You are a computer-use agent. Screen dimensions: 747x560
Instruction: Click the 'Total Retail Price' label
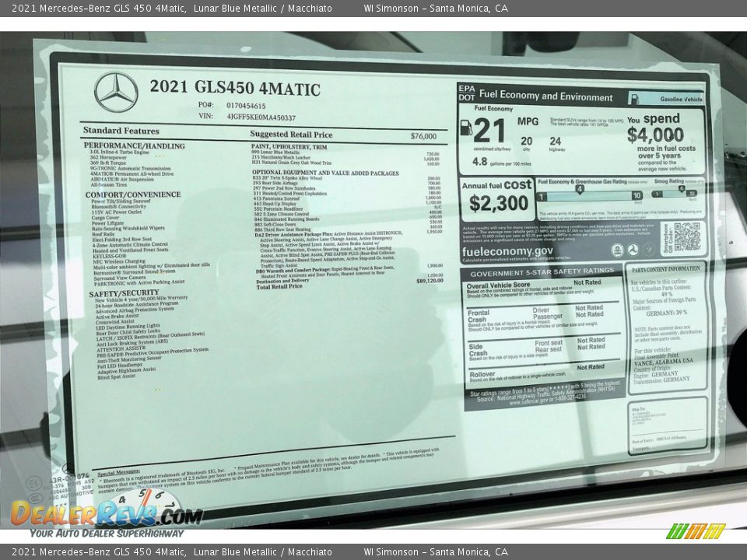(x=279, y=287)
